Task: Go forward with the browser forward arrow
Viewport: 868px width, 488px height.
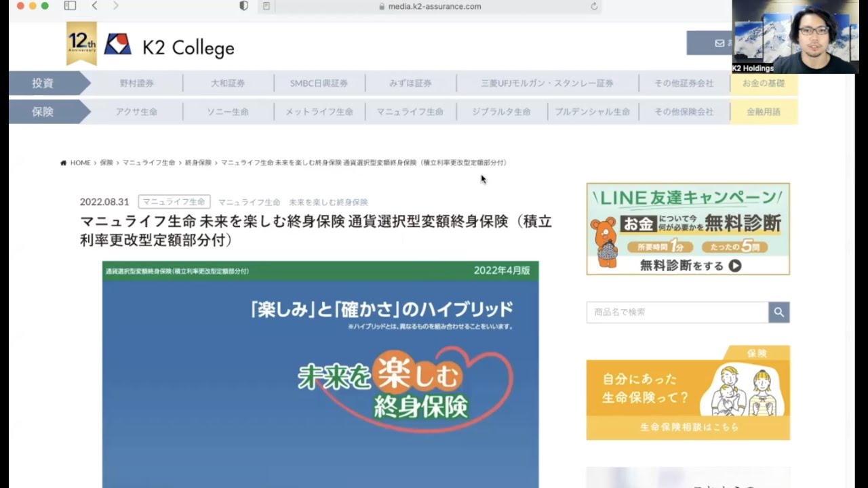Action: point(116,5)
